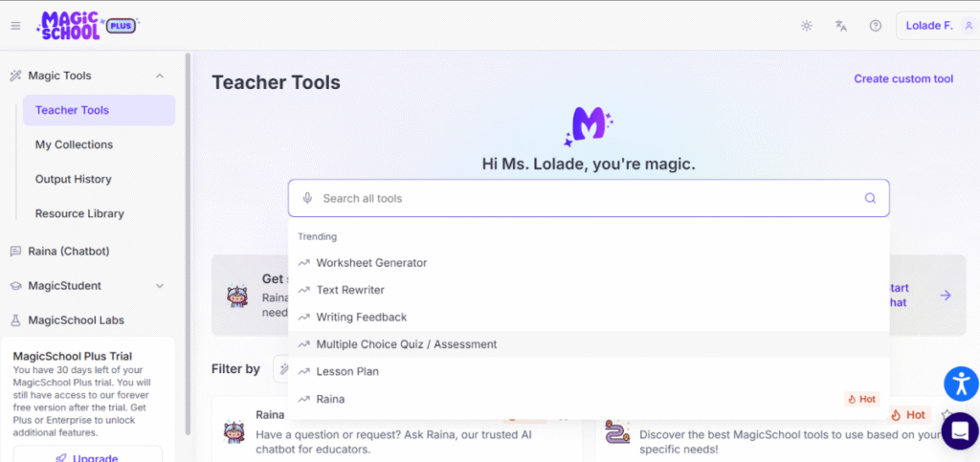This screenshot has height=462, width=980.
Task: Click the hamburger menu icon
Action: point(15,26)
